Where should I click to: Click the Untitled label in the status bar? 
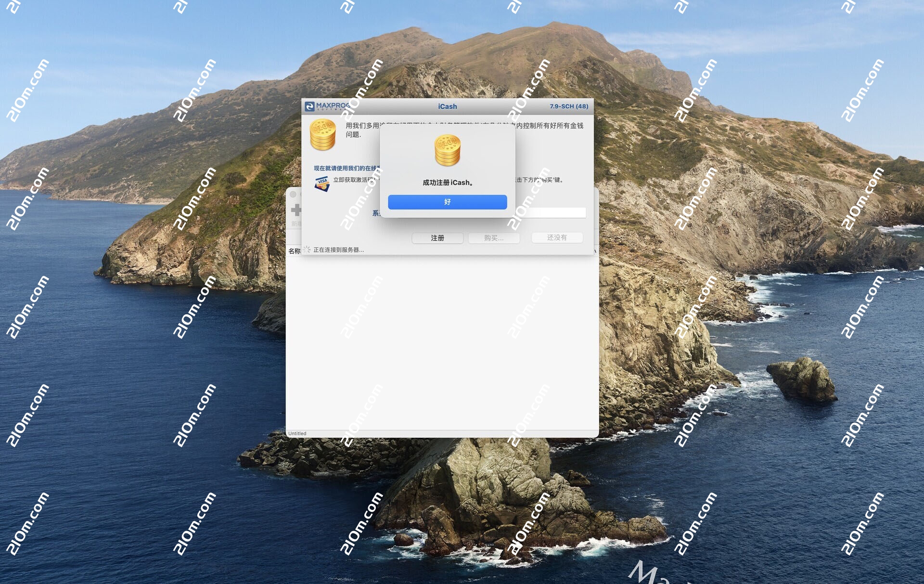(x=297, y=433)
